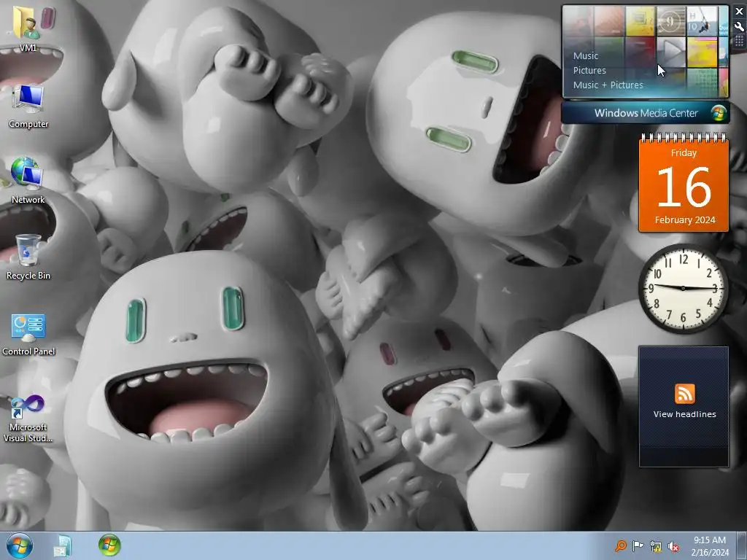Select the Microsoft Visual Studio shortcut
Screen dimensions: 747x560
pos(28,419)
